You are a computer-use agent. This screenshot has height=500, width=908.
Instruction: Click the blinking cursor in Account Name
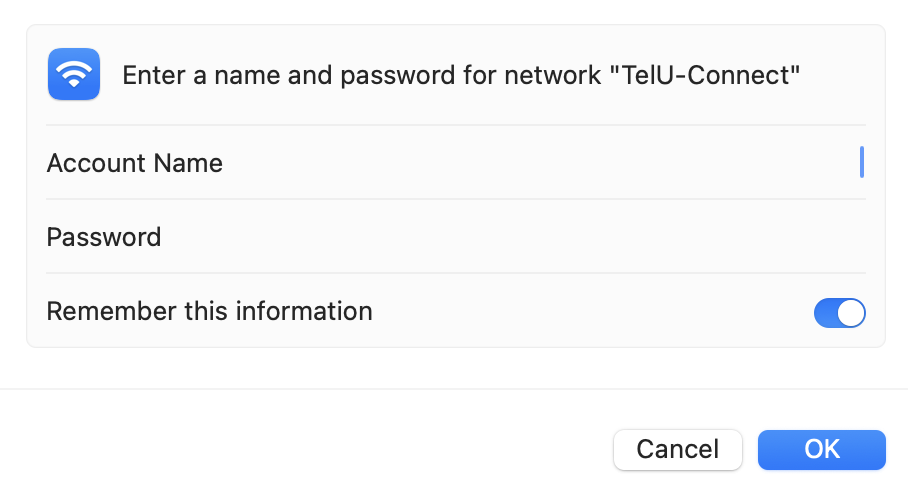(862, 162)
